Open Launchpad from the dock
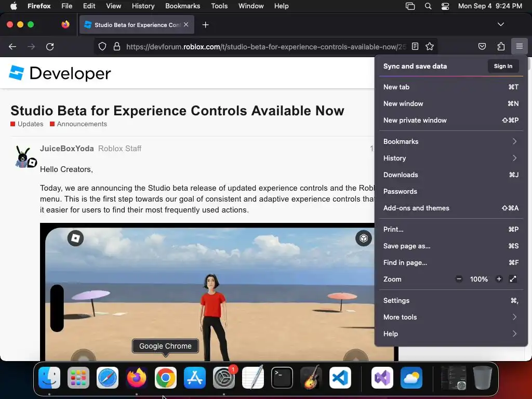Screen dimensions: 532x399 (x=78, y=378)
